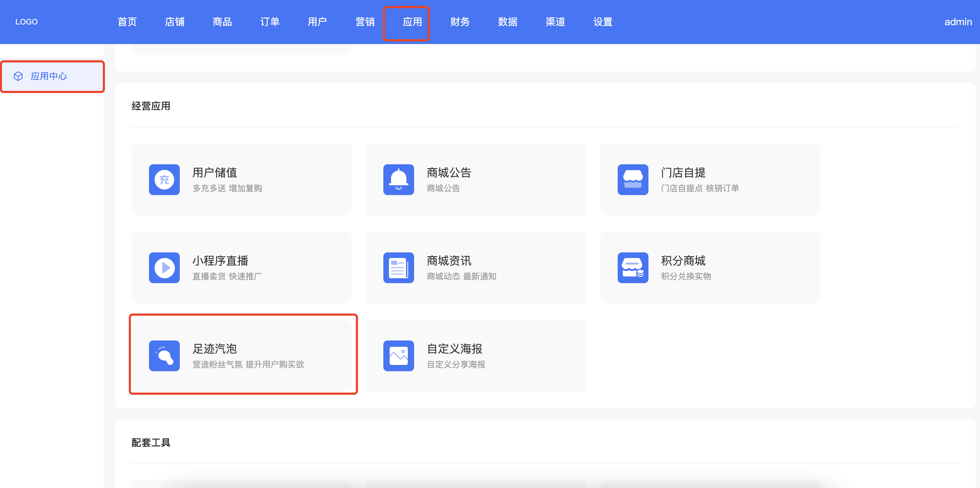
Task: Open the 店铺 menu item
Action: 175,22
